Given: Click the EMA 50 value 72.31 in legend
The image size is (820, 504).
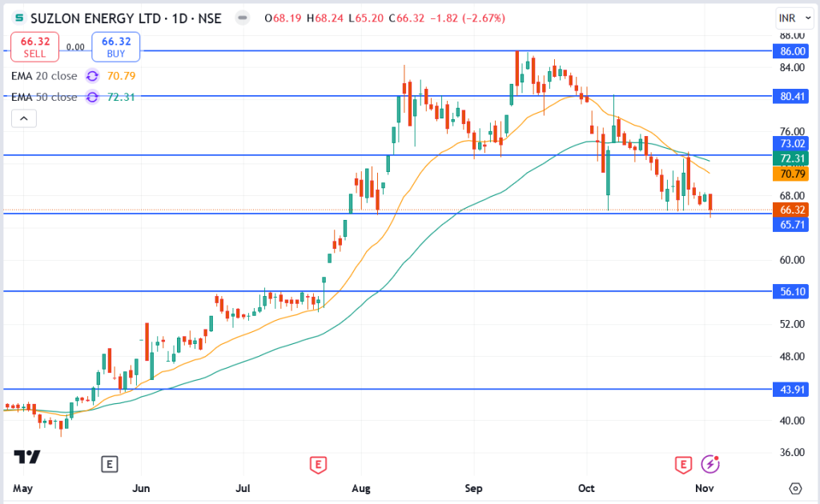Looking at the screenshot, I should tap(122, 97).
